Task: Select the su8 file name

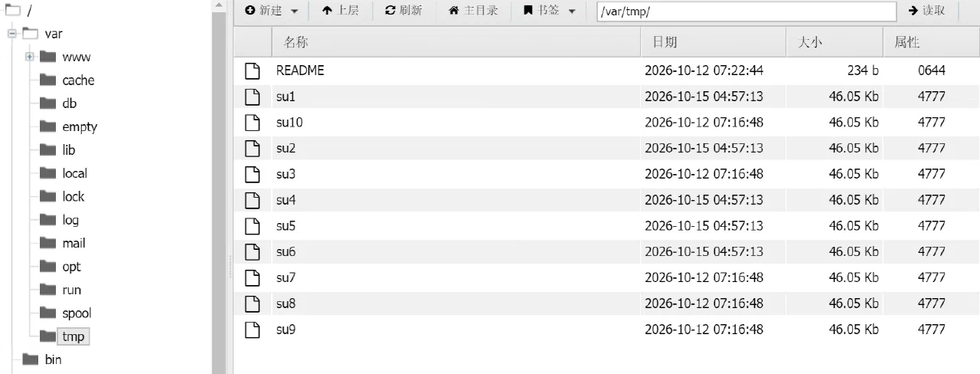Action: click(286, 303)
